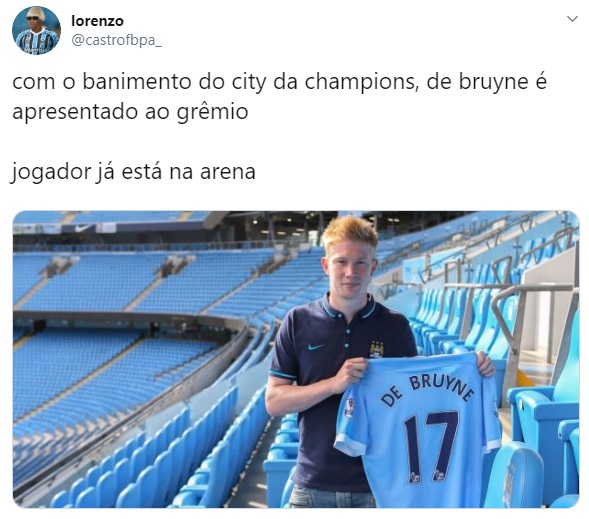The height and width of the screenshot is (519, 589).
Task: Click the number 17 on the jersey
Action: (432, 445)
